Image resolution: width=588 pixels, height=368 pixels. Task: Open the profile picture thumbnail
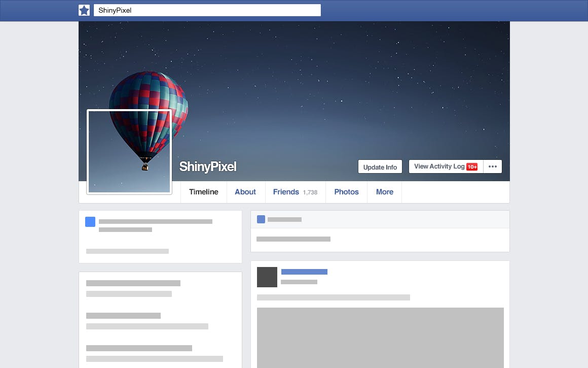pyautogui.click(x=129, y=152)
